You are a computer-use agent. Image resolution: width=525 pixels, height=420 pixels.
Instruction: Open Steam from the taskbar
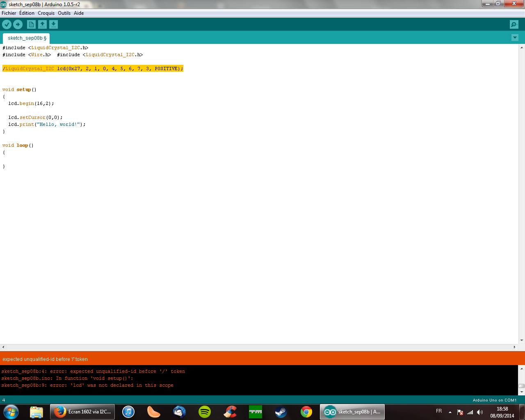click(x=281, y=412)
